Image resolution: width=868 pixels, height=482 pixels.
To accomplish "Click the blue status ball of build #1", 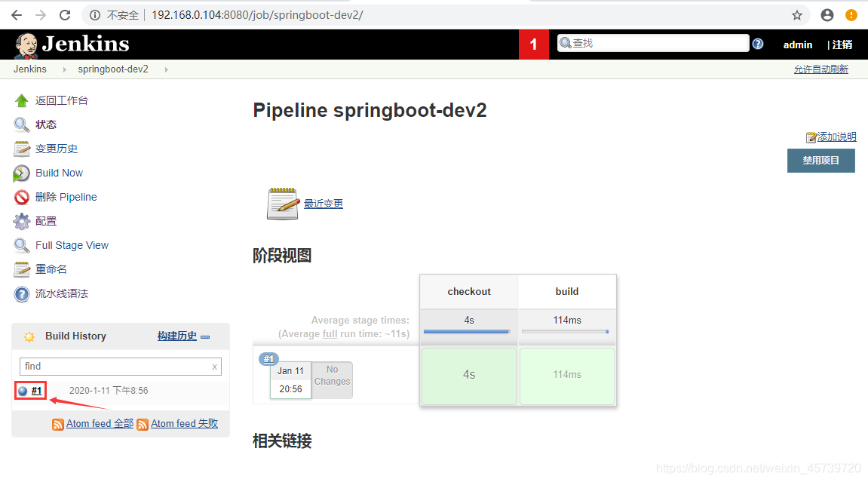I will pyautogui.click(x=23, y=391).
